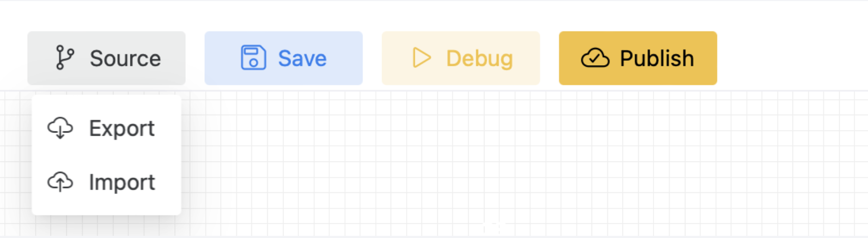The image size is (868, 238).
Task: Click the Export cloud download icon
Action: pos(60,128)
